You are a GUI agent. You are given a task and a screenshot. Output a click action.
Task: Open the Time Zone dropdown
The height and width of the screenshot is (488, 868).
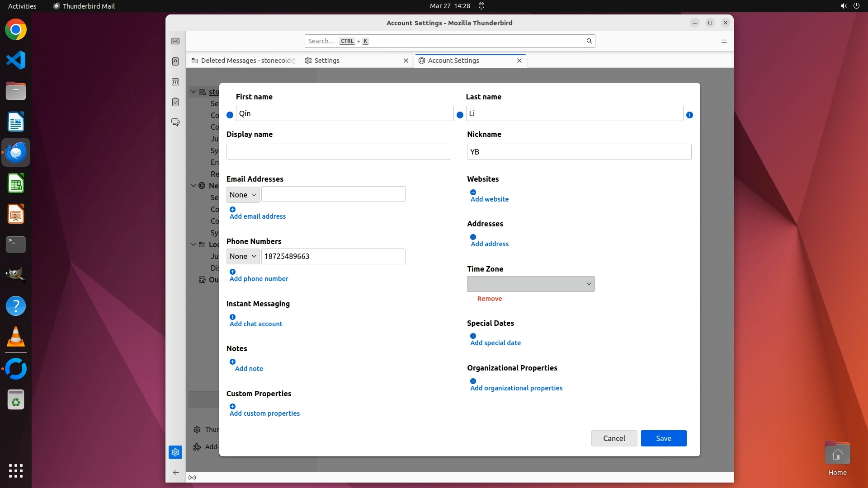pos(531,284)
